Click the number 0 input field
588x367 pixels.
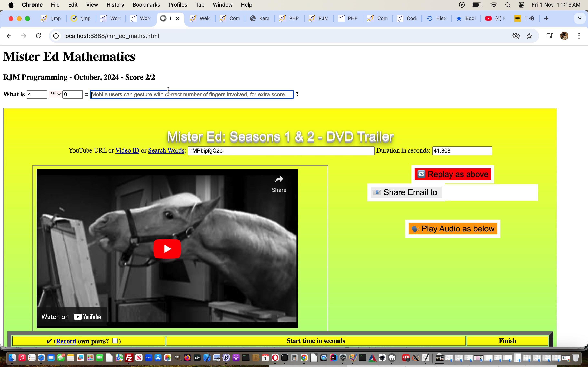[72, 94]
